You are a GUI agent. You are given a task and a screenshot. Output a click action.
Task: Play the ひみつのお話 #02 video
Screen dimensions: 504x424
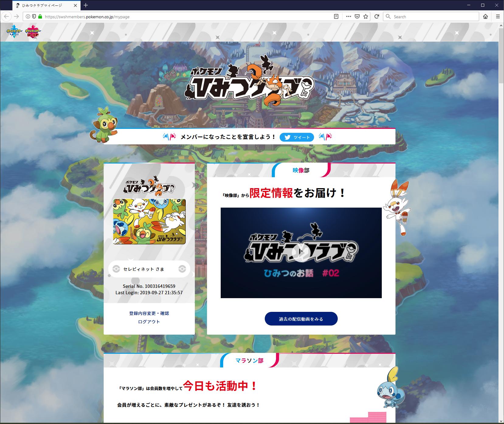(x=301, y=253)
